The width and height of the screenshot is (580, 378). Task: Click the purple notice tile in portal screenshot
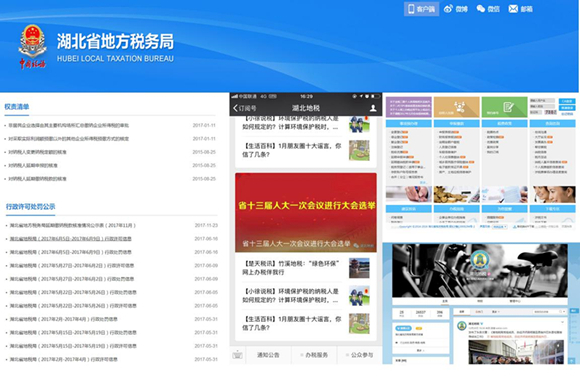(x=408, y=107)
